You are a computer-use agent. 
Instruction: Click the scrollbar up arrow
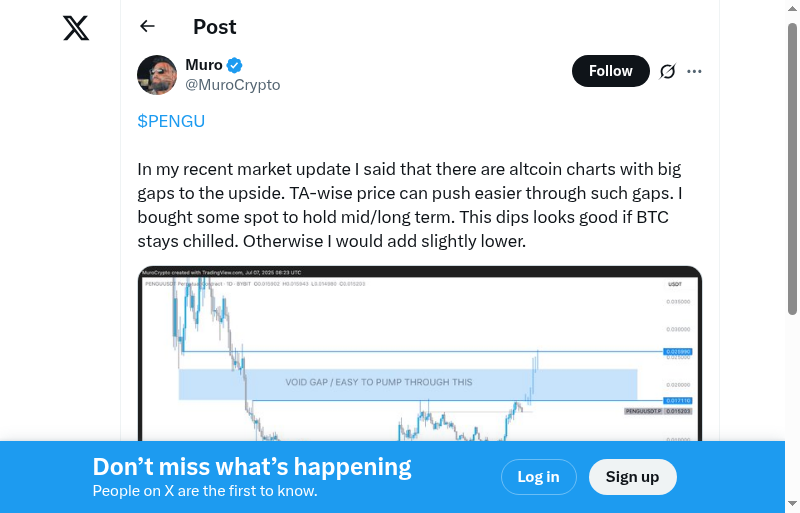pos(793,7)
